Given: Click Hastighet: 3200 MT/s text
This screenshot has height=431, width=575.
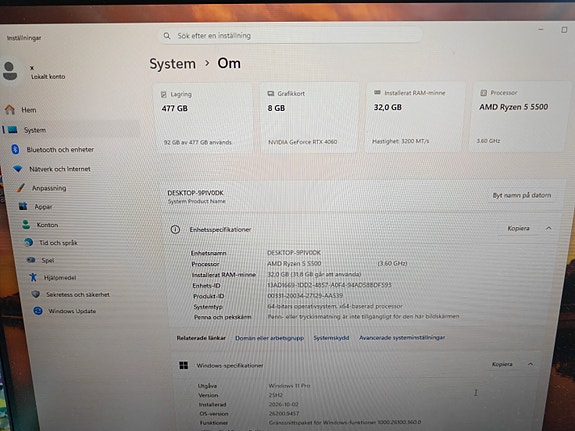Looking at the screenshot, I should pyautogui.click(x=400, y=141).
